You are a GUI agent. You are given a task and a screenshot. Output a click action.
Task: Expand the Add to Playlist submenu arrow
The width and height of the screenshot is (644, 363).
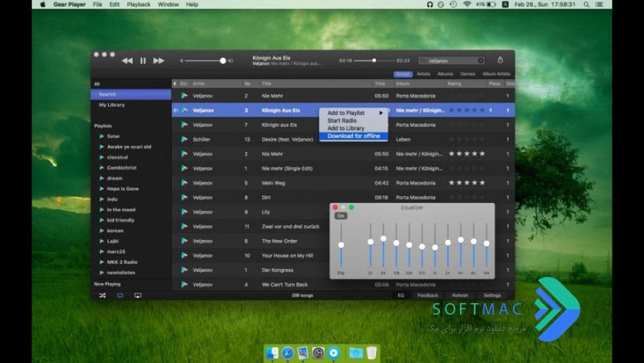click(381, 113)
